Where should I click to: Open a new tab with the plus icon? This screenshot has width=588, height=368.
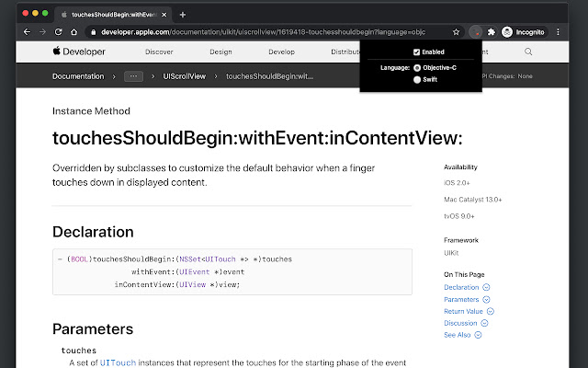coord(183,15)
